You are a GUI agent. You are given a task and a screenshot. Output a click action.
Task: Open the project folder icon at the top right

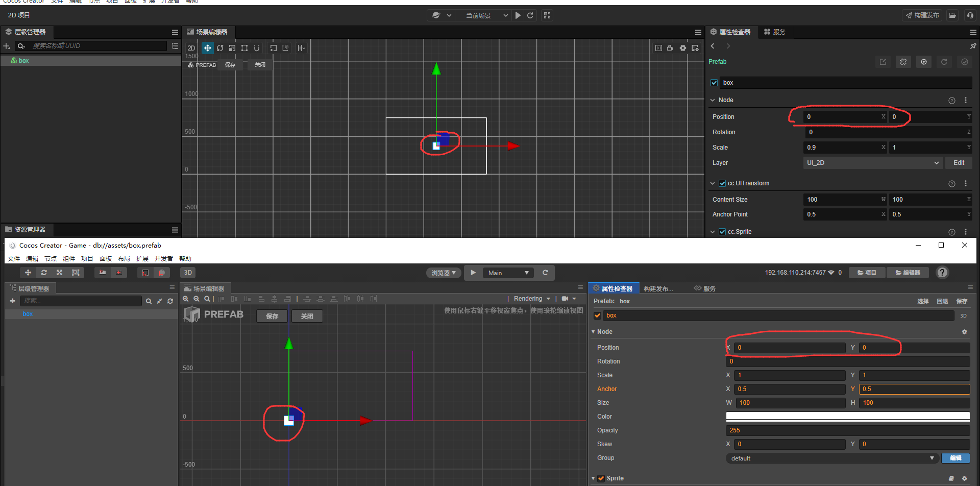[x=952, y=15]
